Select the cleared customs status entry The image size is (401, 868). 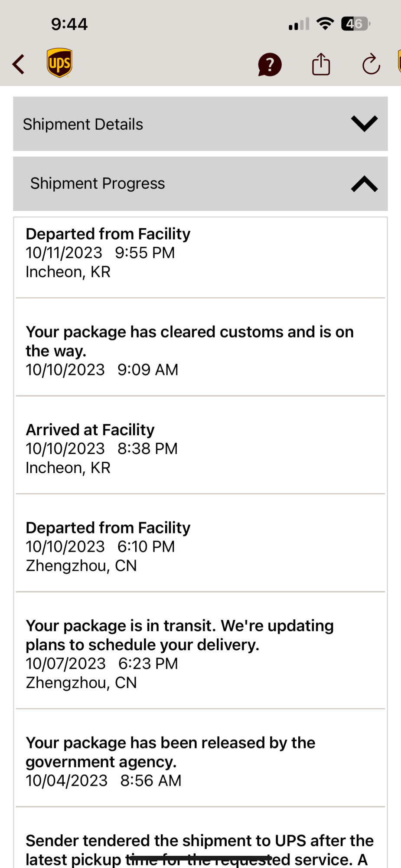tap(199, 350)
